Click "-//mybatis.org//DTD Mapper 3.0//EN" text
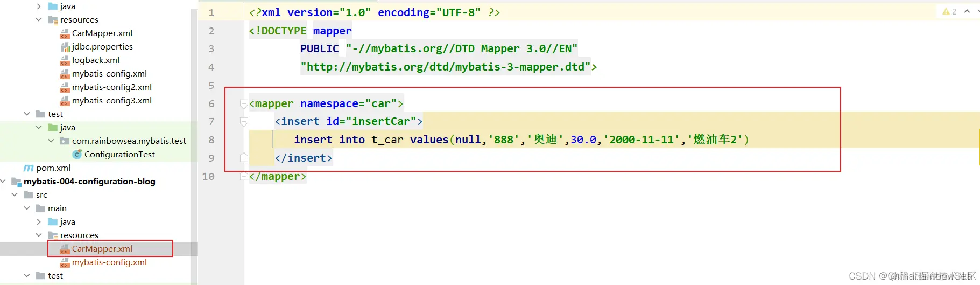 point(462,48)
